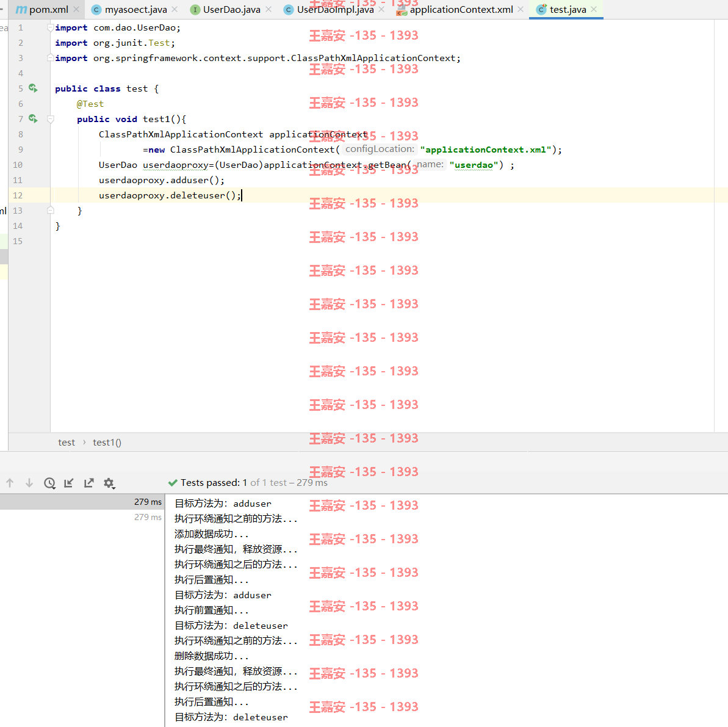This screenshot has height=727, width=728.
Task: Import test results icon in test toolbar
Action: [69, 483]
